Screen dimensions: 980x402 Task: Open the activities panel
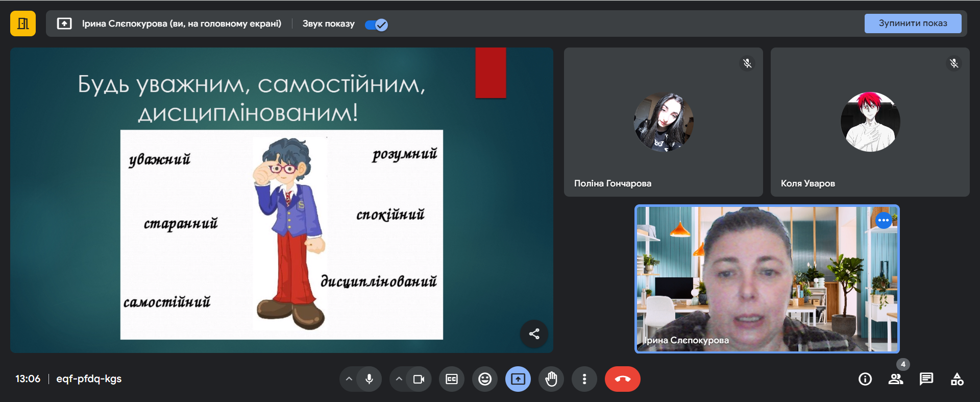coord(957,379)
